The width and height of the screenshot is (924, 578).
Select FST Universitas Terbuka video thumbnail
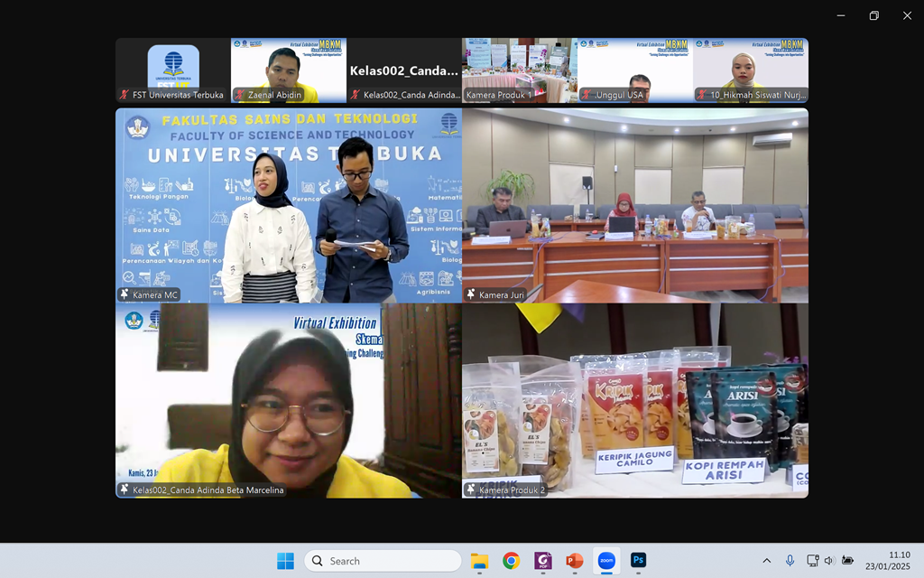[173, 70]
